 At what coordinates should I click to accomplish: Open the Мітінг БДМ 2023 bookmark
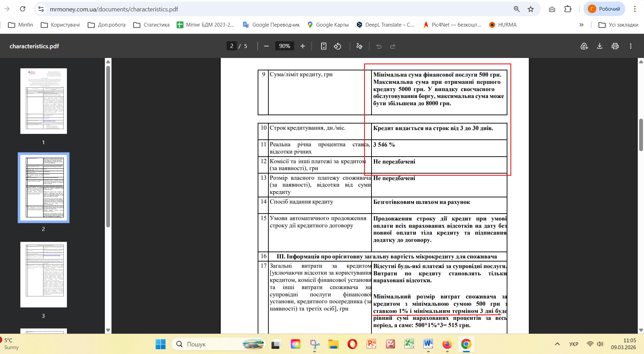(x=206, y=25)
